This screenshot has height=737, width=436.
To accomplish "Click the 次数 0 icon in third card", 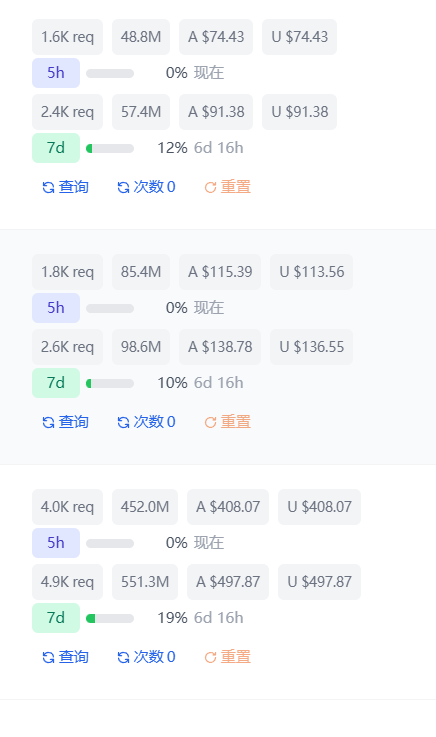I will [123, 658].
